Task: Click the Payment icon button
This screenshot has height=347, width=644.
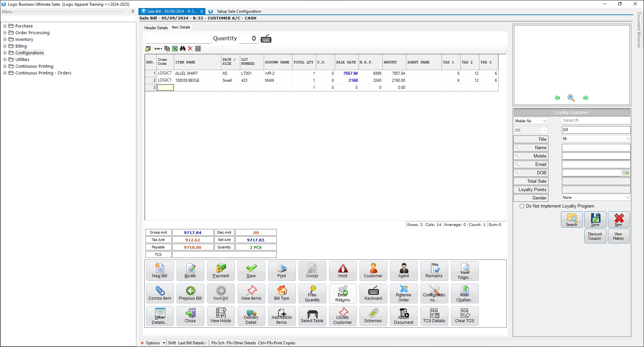Action: point(221,271)
